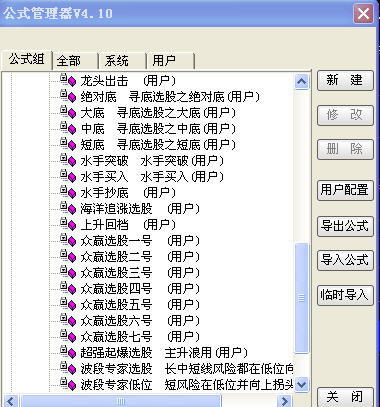Click the formula icon beside 众赢选股七号

click(x=68, y=336)
